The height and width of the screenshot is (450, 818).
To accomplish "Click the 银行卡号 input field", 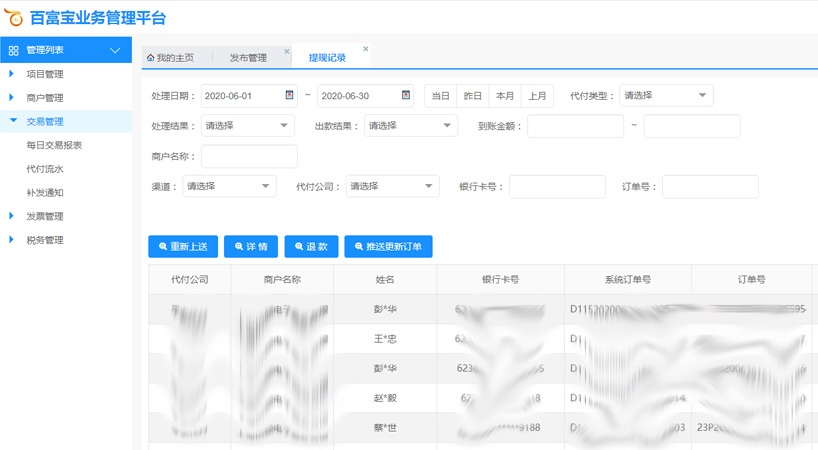I will click(x=557, y=187).
